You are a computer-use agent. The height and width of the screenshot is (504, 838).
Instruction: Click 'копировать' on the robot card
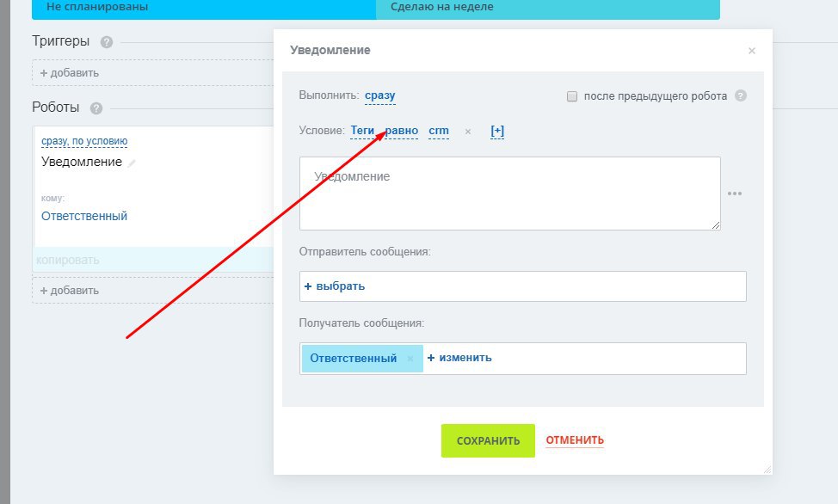coord(68,261)
